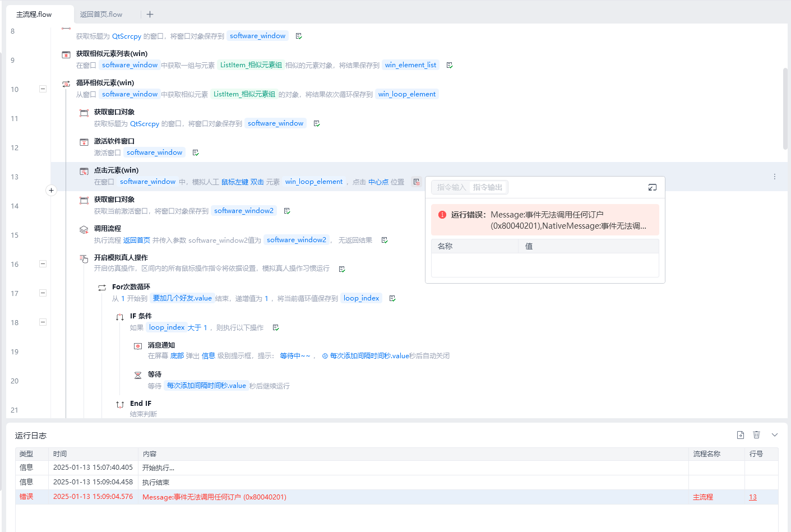
Task: Open run result icon on 激活软件窗口 line
Action: pyautogui.click(x=196, y=152)
